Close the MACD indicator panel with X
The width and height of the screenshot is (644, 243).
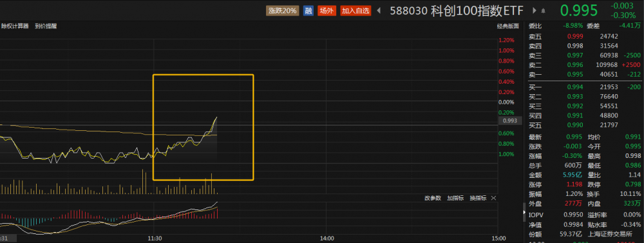493,198
